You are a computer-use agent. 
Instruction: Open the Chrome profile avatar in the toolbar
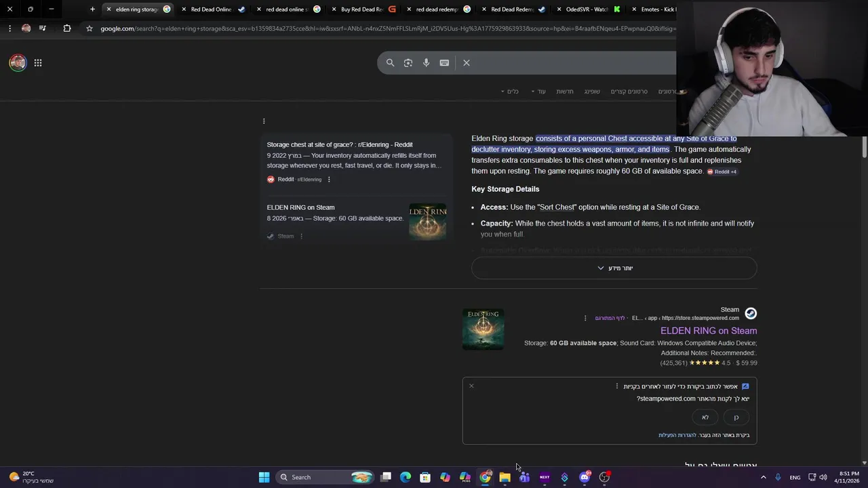[x=26, y=28]
